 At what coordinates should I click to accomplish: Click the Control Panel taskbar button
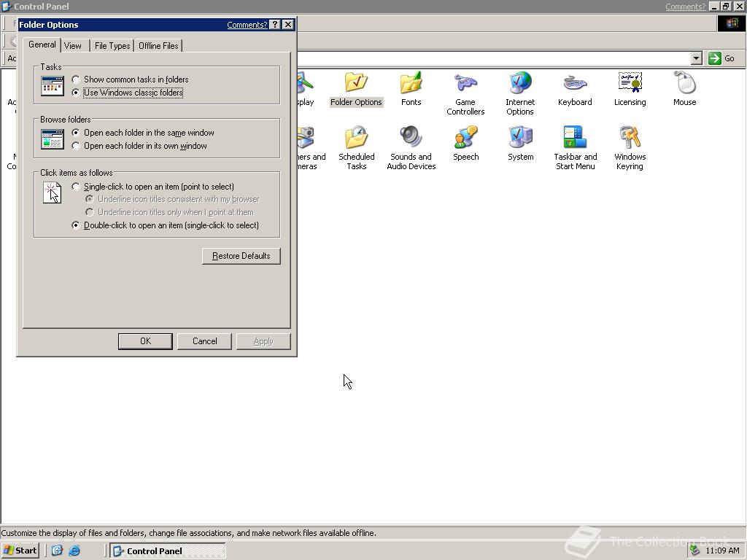(x=168, y=551)
